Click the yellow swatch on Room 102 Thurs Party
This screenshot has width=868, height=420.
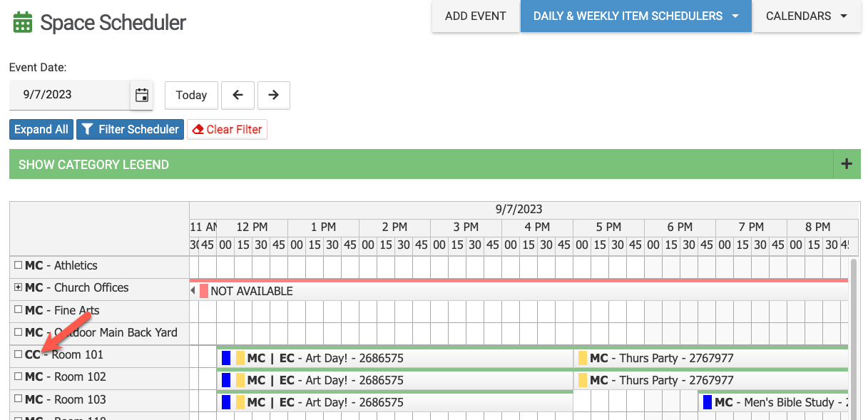583,380
